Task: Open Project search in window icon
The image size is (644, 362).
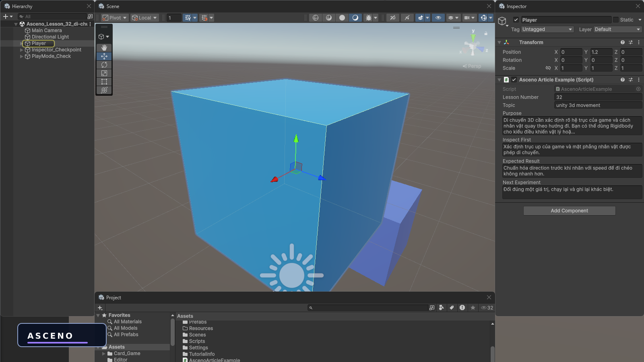Action: 432,308
